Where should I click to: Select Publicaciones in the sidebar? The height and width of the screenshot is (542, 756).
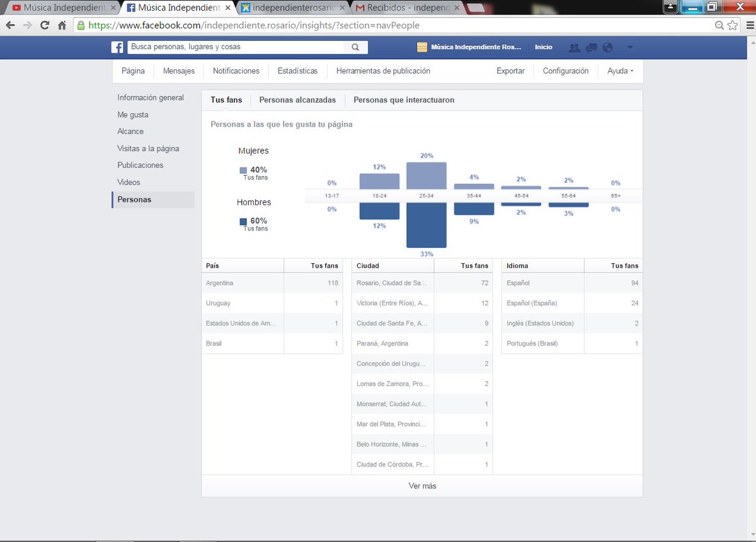tap(140, 165)
